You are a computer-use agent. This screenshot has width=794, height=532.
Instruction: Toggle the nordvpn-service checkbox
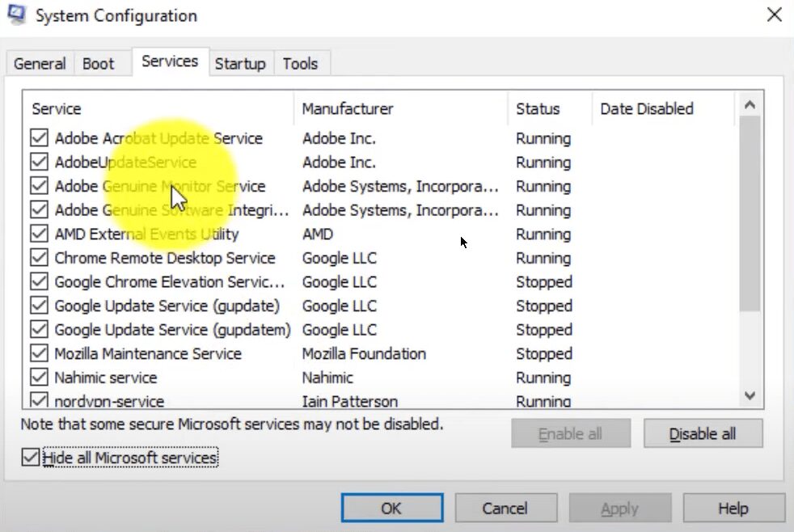(x=39, y=400)
